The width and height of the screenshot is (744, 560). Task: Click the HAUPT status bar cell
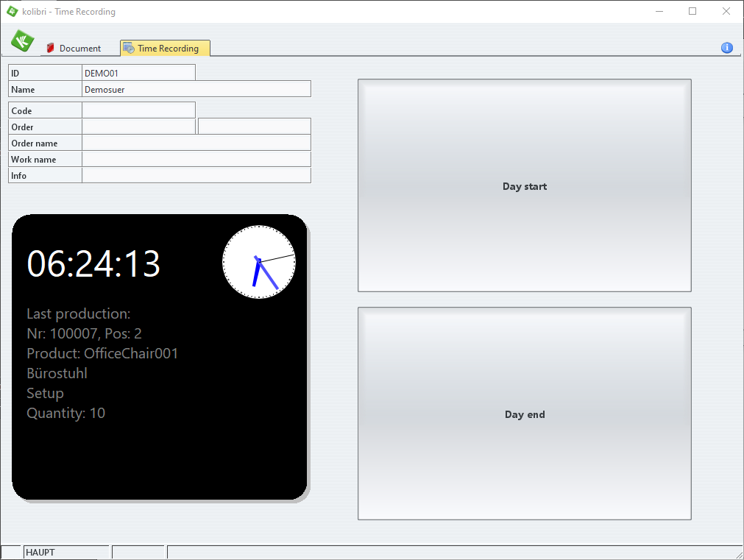pos(66,552)
